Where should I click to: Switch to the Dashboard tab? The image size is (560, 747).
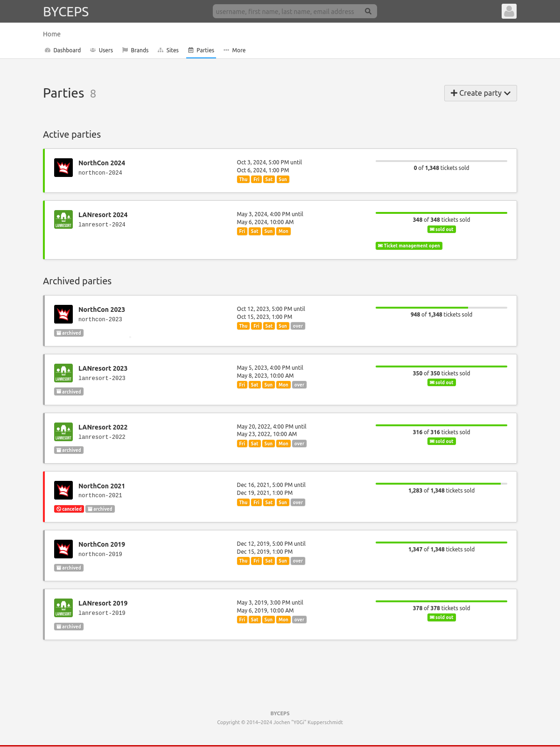tap(63, 50)
